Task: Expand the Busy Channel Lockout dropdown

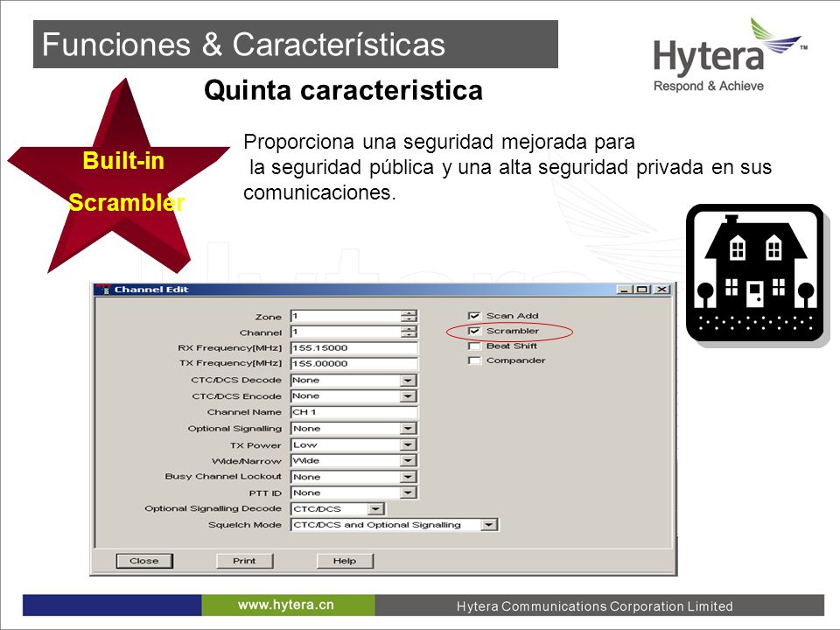Action: point(408,477)
